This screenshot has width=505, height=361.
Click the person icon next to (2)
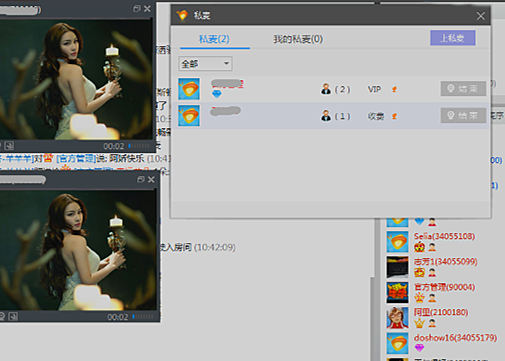[326, 89]
